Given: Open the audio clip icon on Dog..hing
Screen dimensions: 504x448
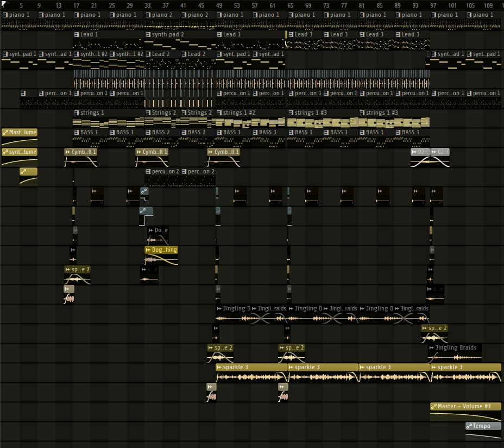Looking at the screenshot, I should (148, 250).
